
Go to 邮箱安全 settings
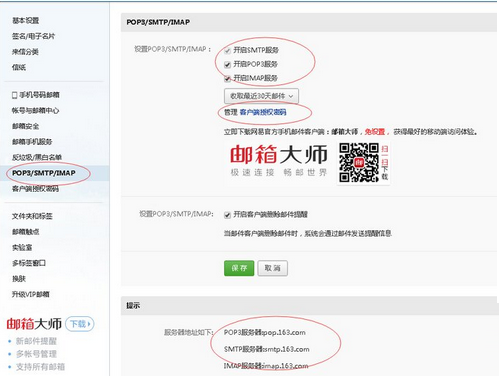tap(26, 126)
